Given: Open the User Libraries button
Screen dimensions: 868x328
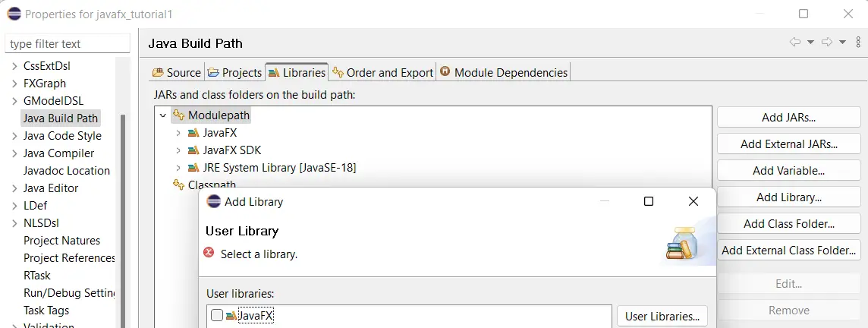Looking at the screenshot, I should [662, 316].
